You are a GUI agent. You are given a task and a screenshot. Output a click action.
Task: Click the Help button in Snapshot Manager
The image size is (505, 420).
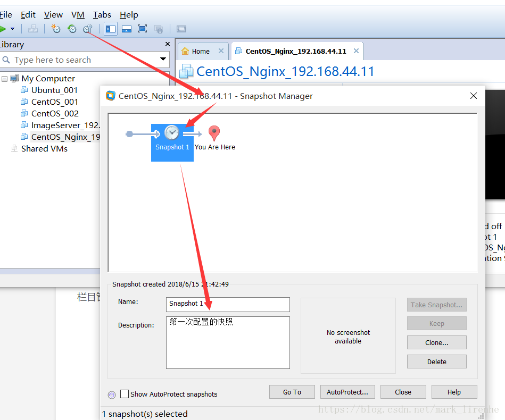point(454,392)
